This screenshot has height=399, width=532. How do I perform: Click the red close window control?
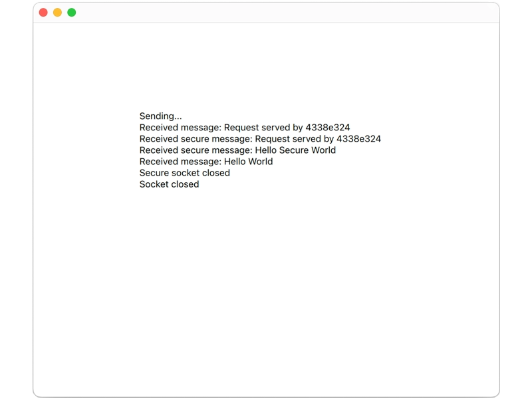coord(43,11)
